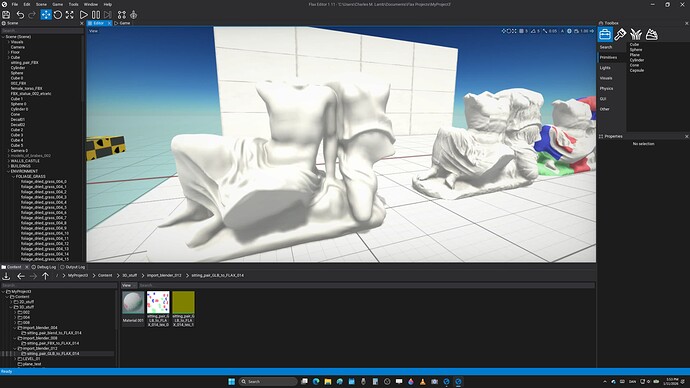Select Capsule in Toolbox primitives list
Viewport: 690px width, 388px height.
point(636,70)
